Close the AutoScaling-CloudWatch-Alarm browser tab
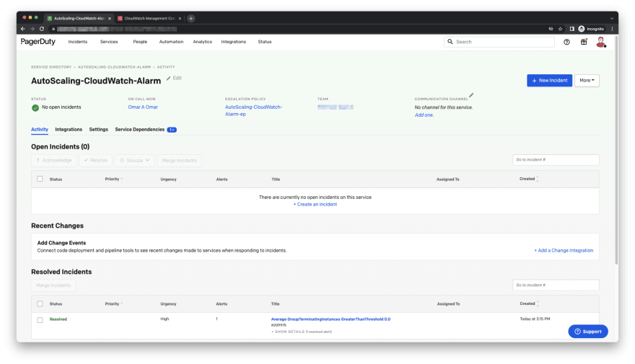Screen dimensions: 635x364 [110, 18]
